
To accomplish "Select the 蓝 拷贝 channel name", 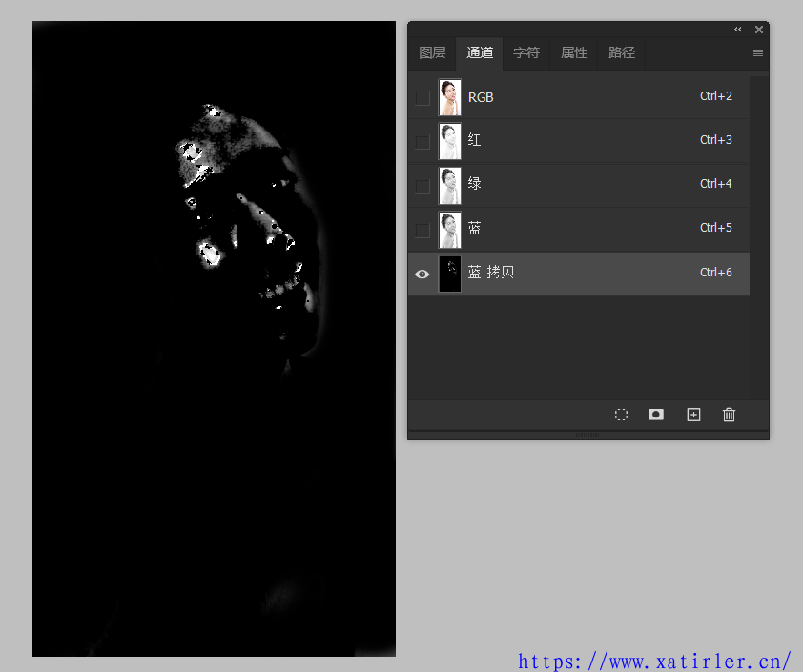I will point(490,273).
